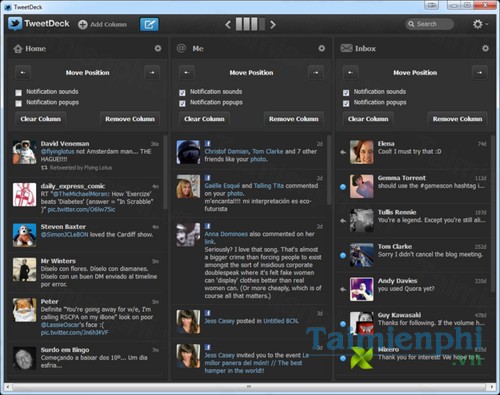The image size is (500, 395).
Task: Remove the Me column
Action: click(294, 119)
